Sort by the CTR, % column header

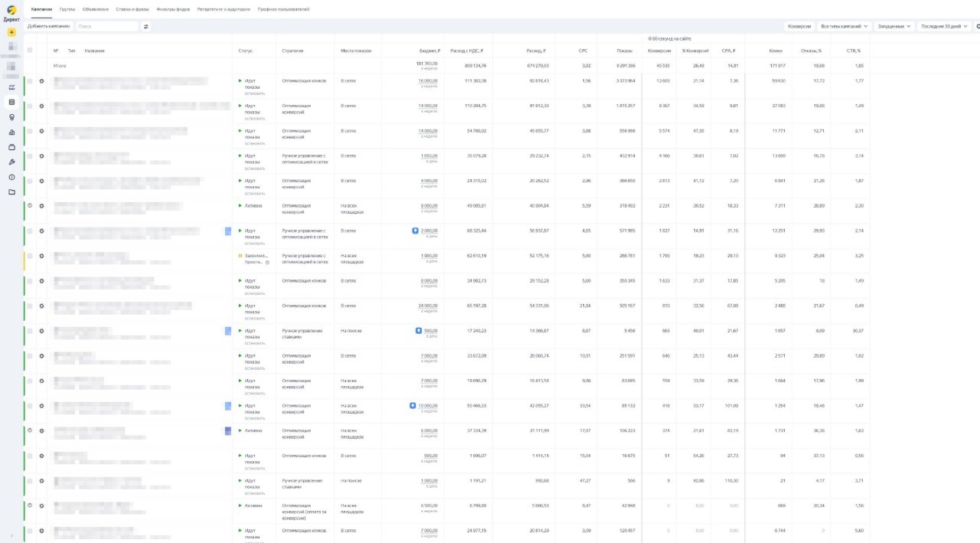[853, 51]
